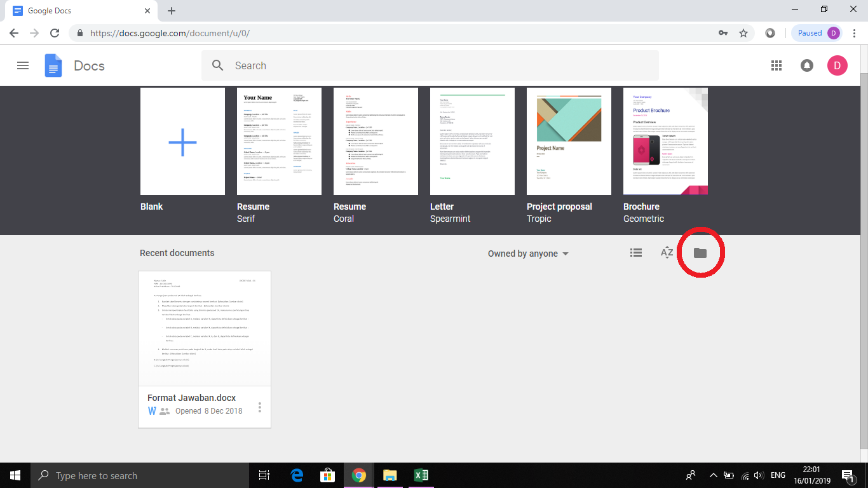868x488 pixels.
Task: Choose the Resume Serif template thumbnail
Action: tap(279, 141)
